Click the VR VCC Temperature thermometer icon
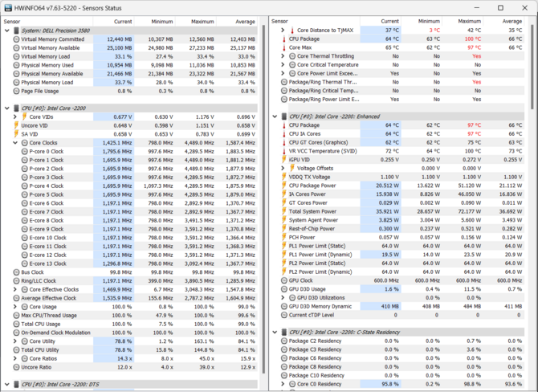 pos(284,151)
